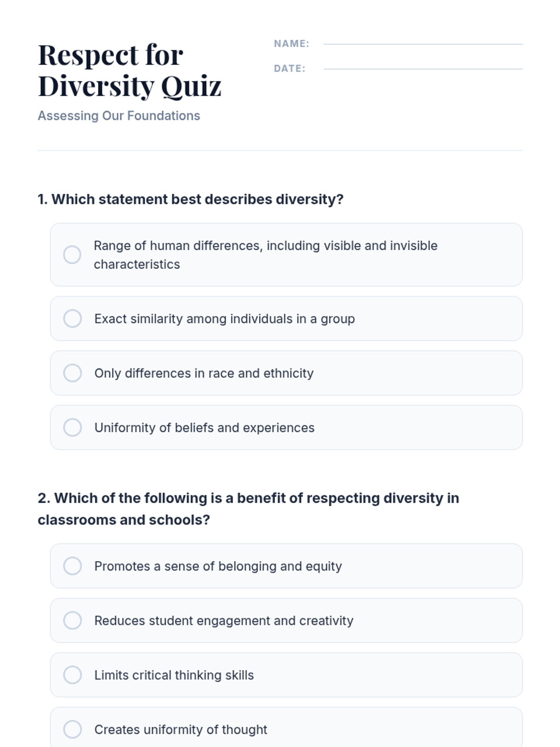Choose the 'Reduces student engagement and creativity' radio
The height and width of the screenshot is (747, 560).
(x=72, y=620)
